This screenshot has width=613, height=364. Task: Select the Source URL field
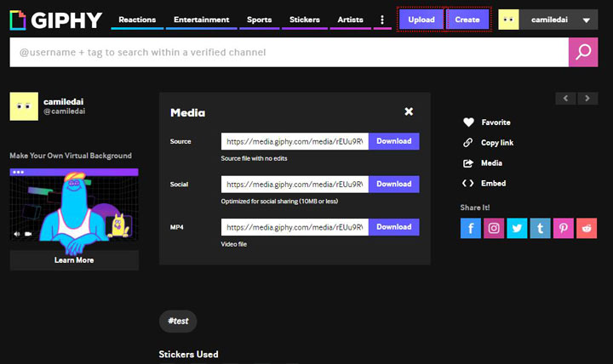tap(295, 141)
